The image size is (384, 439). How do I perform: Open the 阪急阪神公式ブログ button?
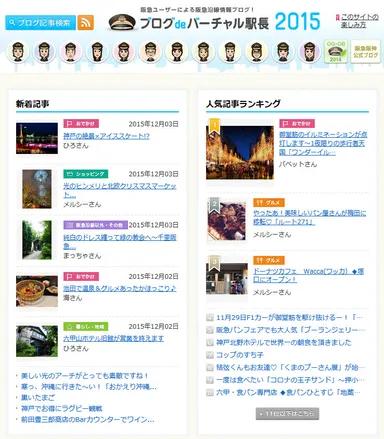coord(365,52)
